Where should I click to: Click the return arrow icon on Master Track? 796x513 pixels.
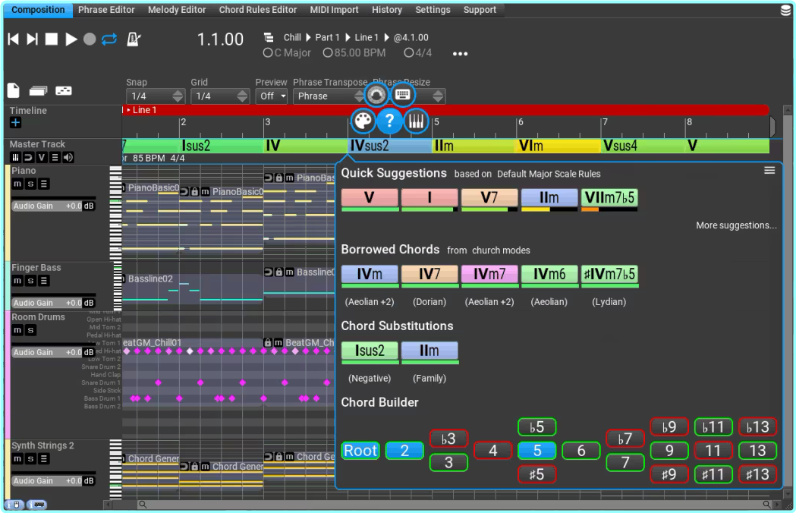point(28,157)
